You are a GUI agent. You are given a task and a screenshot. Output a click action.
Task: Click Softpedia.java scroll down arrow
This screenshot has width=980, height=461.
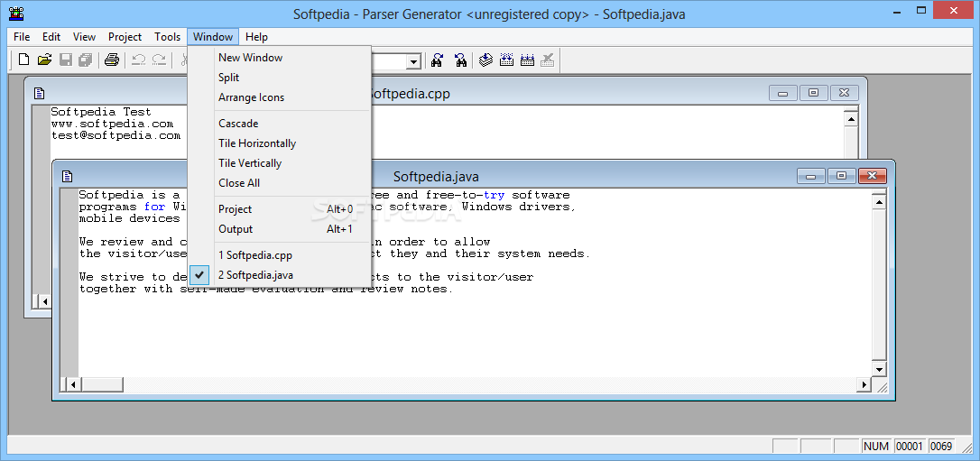[879, 370]
